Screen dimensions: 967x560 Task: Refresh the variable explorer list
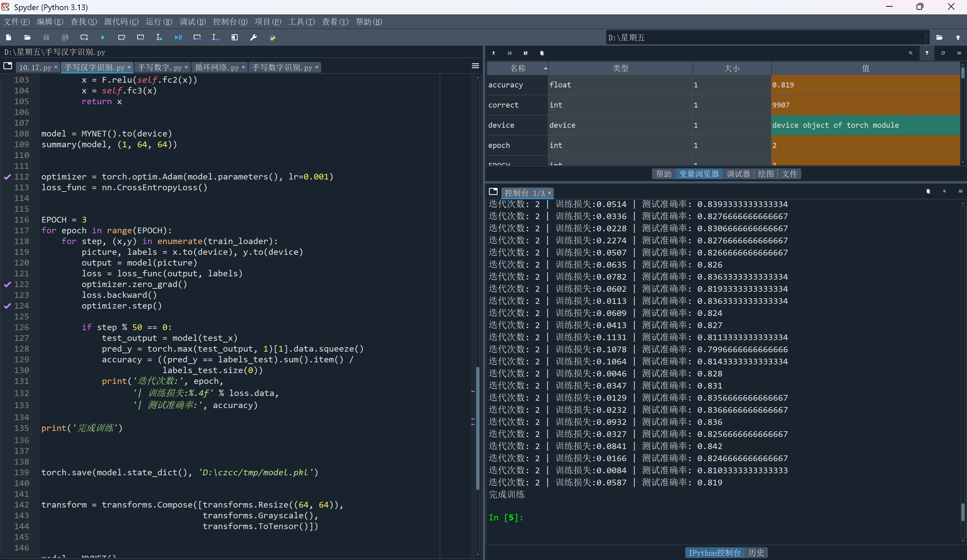coord(943,53)
